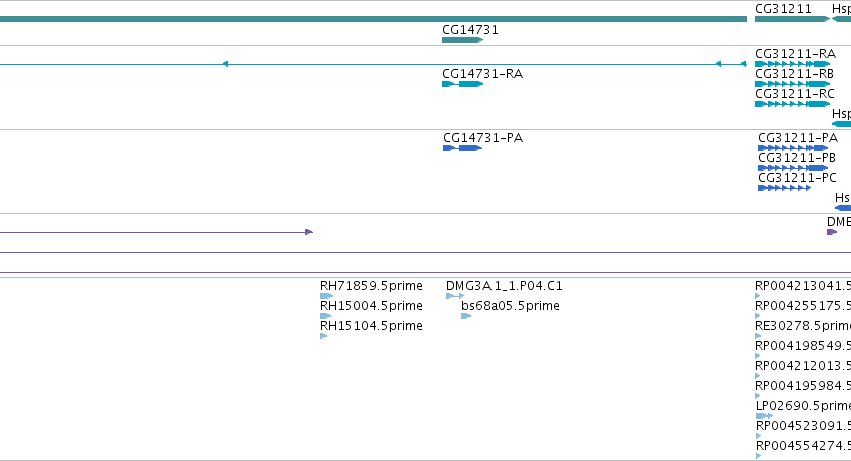
Task: Open the RE30278.5prime EST label
Action: (x=803, y=326)
